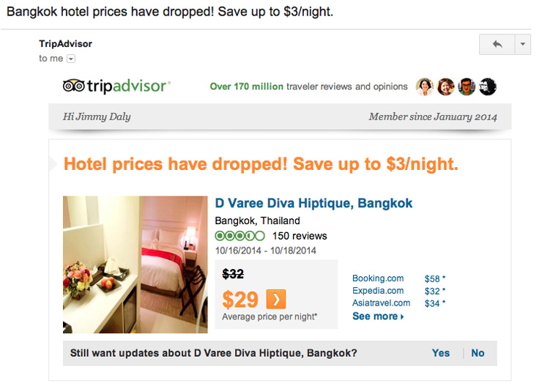Click the green rating bubbles

240,236
